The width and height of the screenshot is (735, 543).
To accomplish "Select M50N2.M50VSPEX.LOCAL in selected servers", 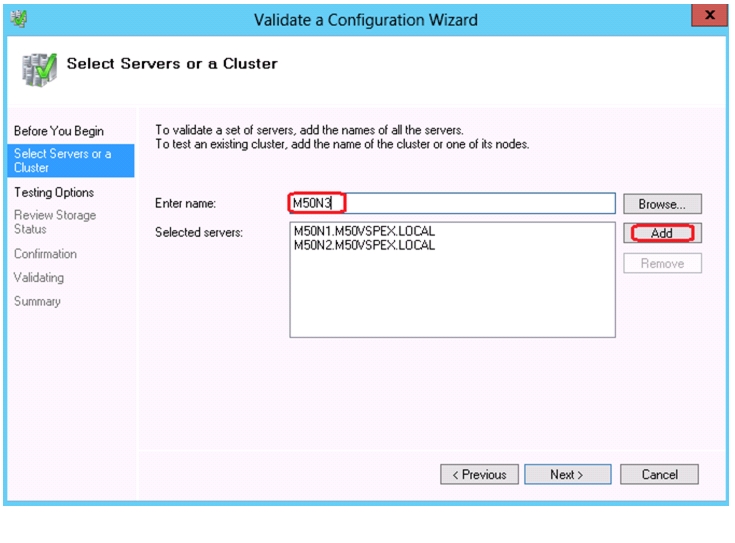I will (364, 245).
